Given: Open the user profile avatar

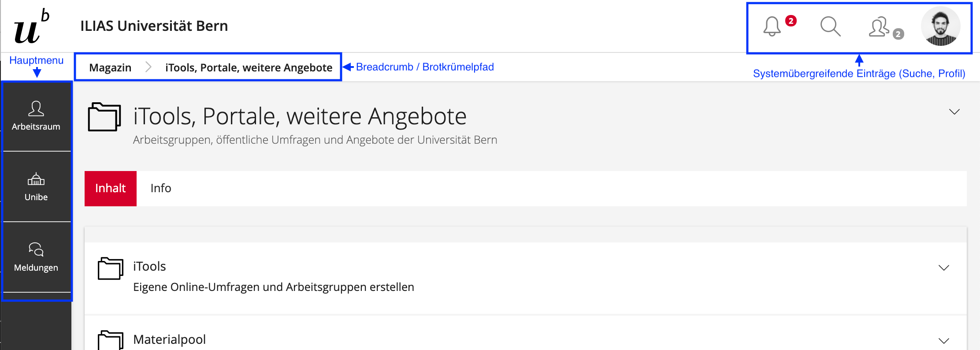Looking at the screenshot, I should coord(941,26).
